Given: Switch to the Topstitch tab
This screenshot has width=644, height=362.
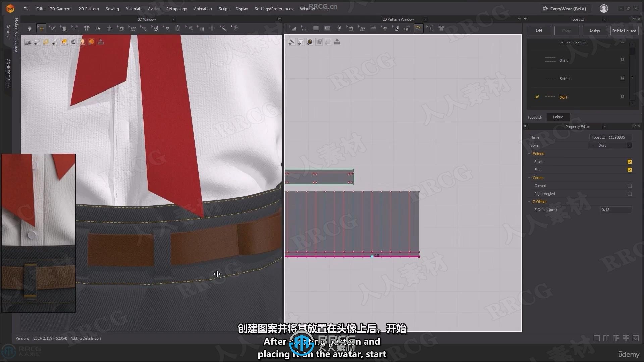Looking at the screenshot, I should click(534, 117).
